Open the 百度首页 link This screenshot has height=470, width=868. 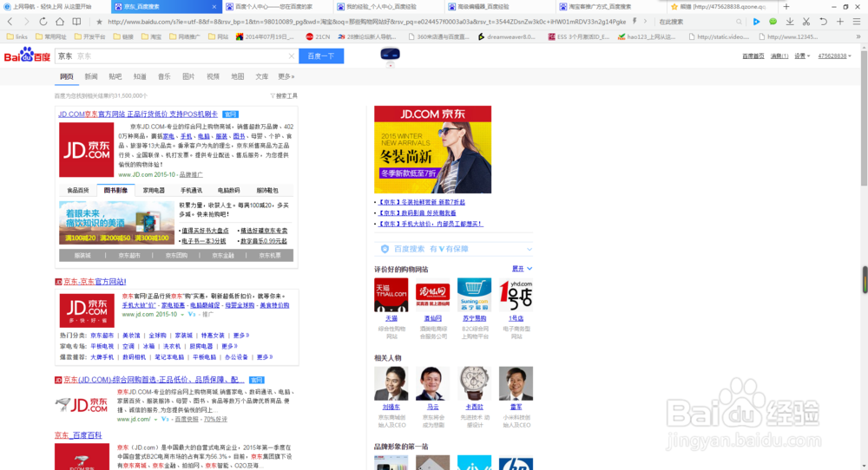(x=753, y=55)
